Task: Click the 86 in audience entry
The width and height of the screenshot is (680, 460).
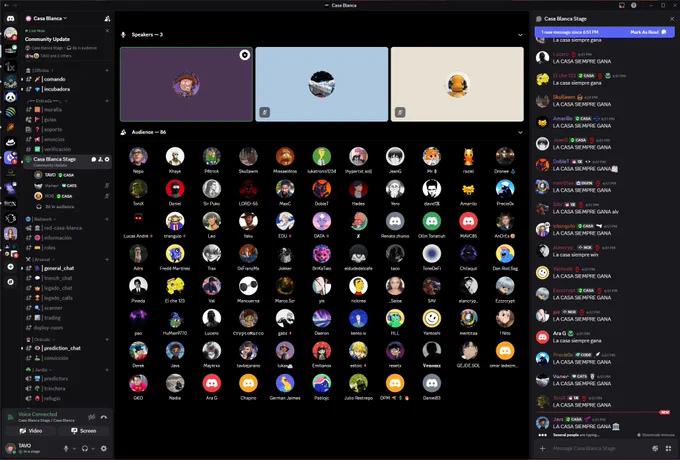Action: click(x=59, y=207)
